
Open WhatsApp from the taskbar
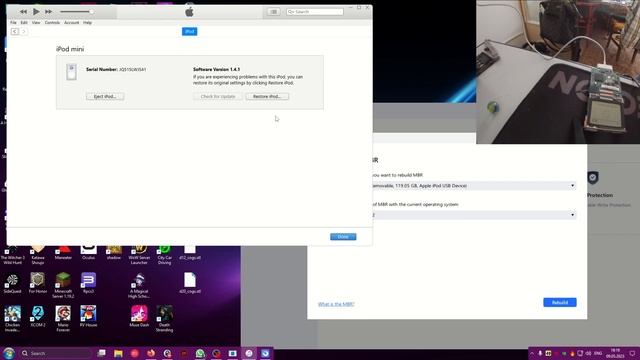pyautogui.click(x=200, y=353)
